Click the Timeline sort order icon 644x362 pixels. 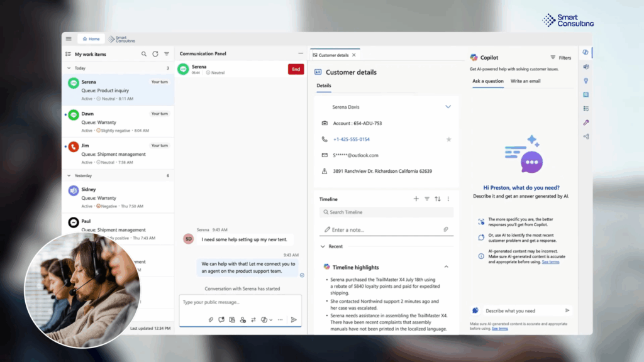(438, 199)
